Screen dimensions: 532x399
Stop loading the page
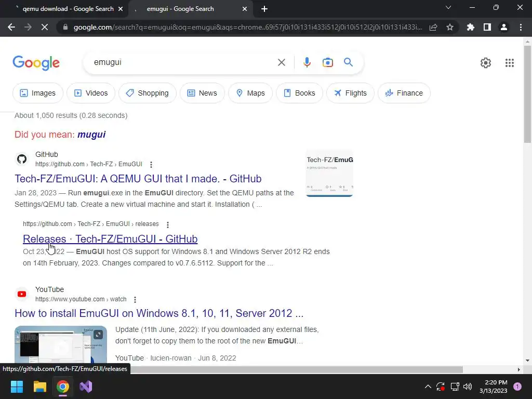click(45, 27)
